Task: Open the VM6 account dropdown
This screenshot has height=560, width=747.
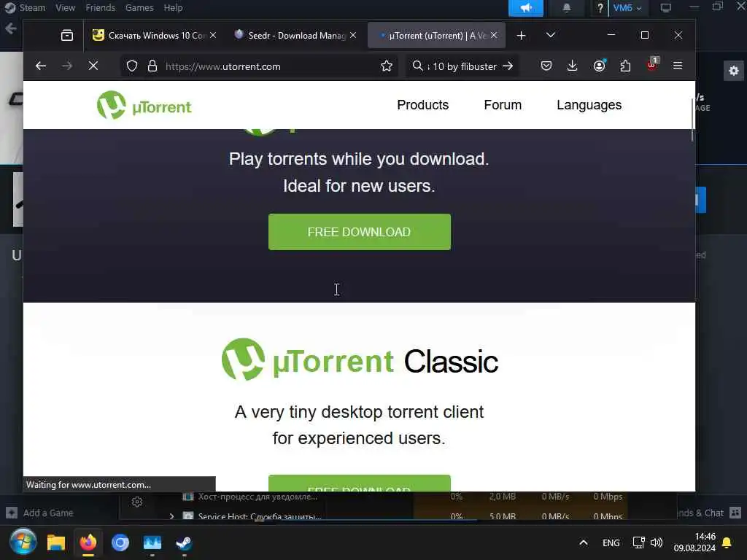Action: pos(627,8)
